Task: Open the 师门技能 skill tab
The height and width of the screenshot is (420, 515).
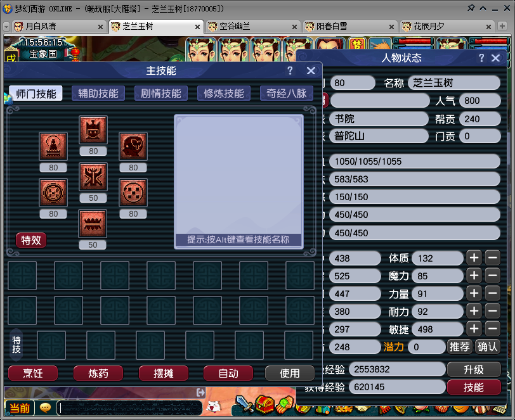Action: click(36, 94)
